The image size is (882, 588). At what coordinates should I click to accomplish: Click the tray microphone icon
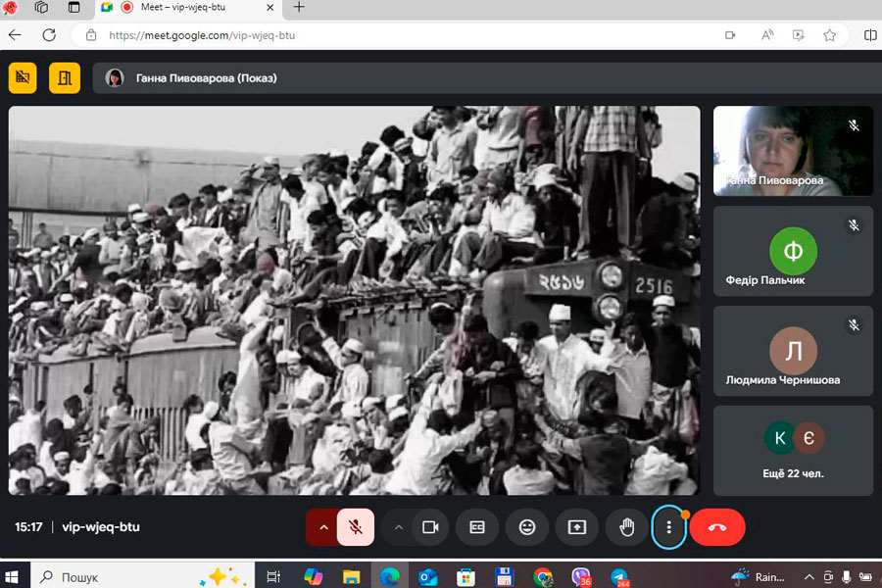tap(846, 577)
